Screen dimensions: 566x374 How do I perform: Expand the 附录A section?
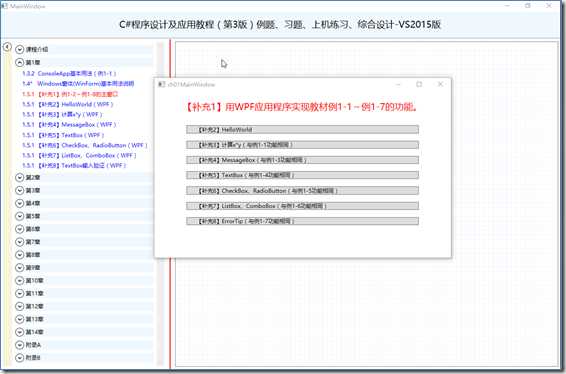click(19, 345)
